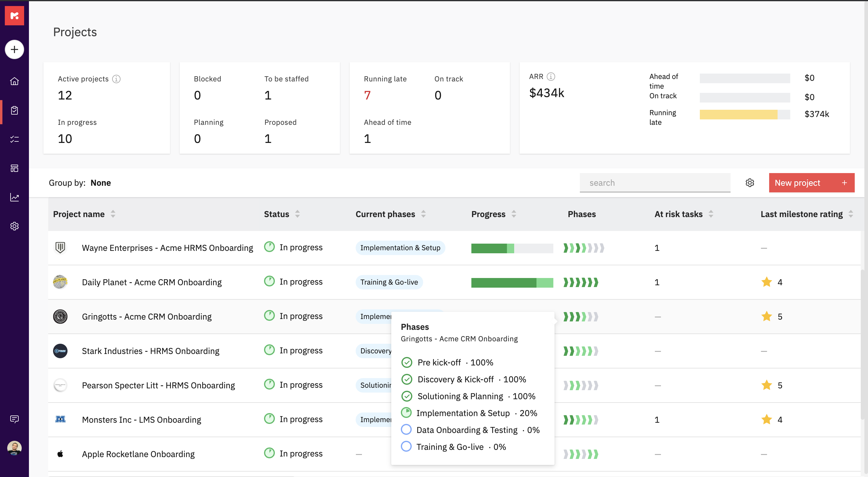
Task: Open the projects clipboard icon in sidebar
Action: click(14, 110)
